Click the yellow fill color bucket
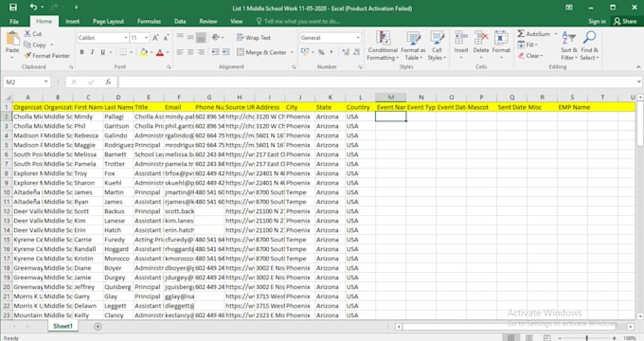Image resolution: width=644 pixels, height=341 pixels. 144,52
